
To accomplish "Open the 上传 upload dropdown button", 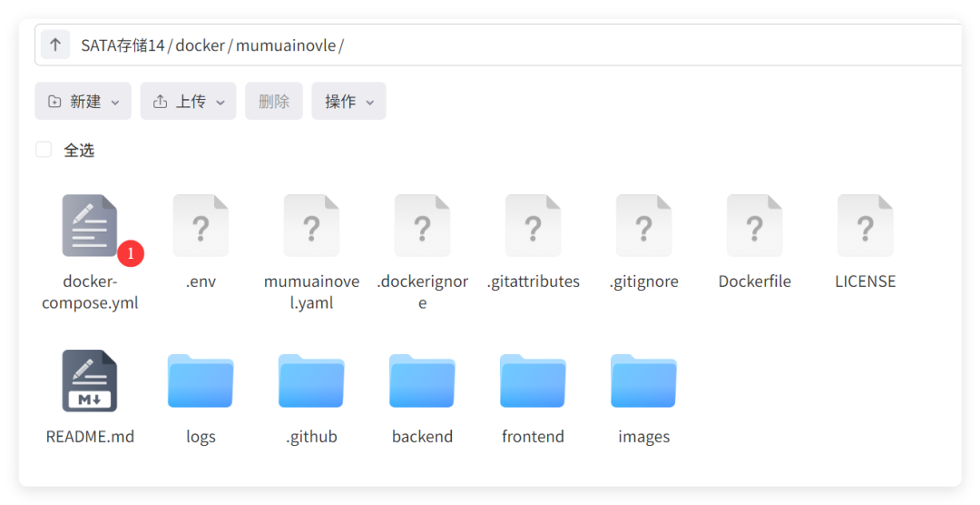I will tap(188, 101).
